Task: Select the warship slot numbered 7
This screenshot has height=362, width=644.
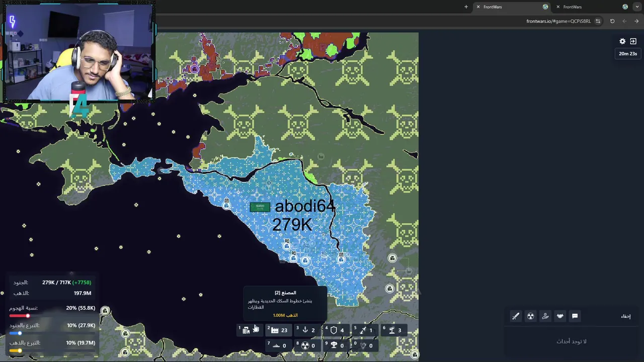Action: pos(279,345)
